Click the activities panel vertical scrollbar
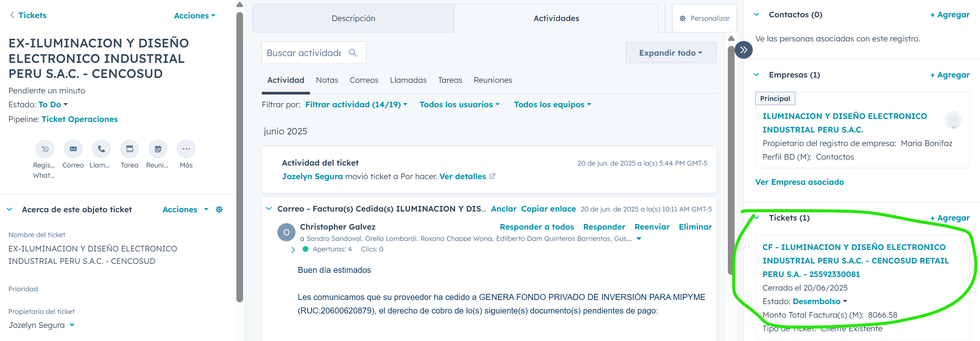The height and width of the screenshot is (341, 980). [731, 160]
